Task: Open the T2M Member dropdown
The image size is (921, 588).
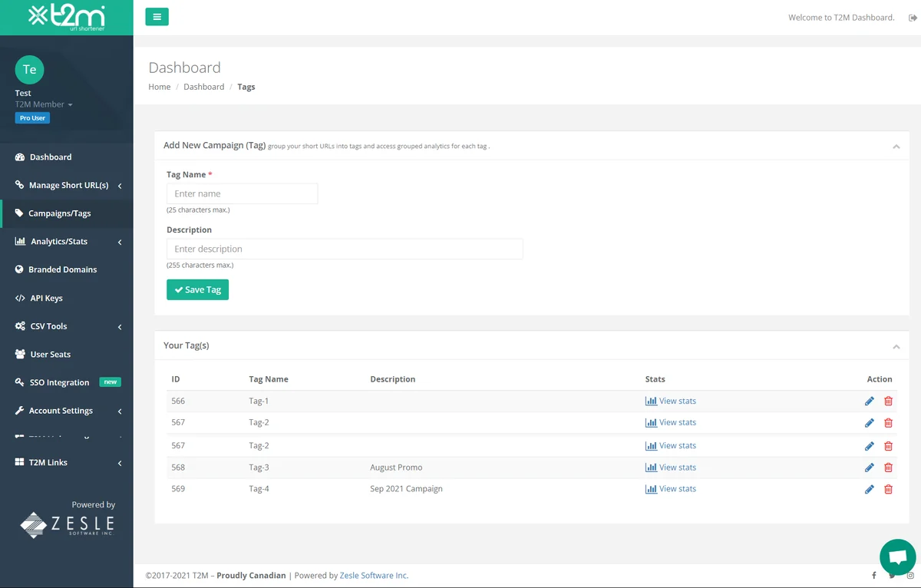Action: 44,104
